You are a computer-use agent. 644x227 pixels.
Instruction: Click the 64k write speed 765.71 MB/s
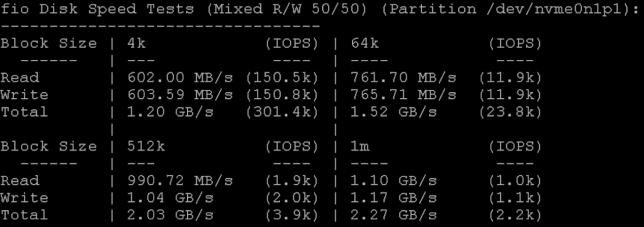pos(403,95)
